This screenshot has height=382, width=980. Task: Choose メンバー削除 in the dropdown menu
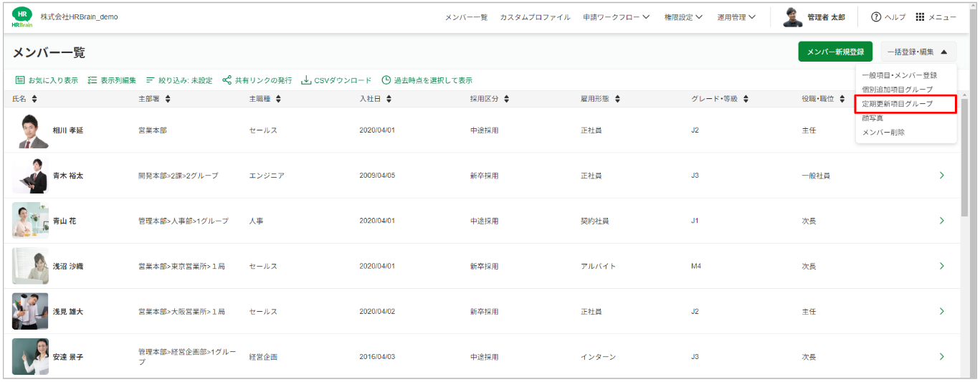(x=883, y=133)
